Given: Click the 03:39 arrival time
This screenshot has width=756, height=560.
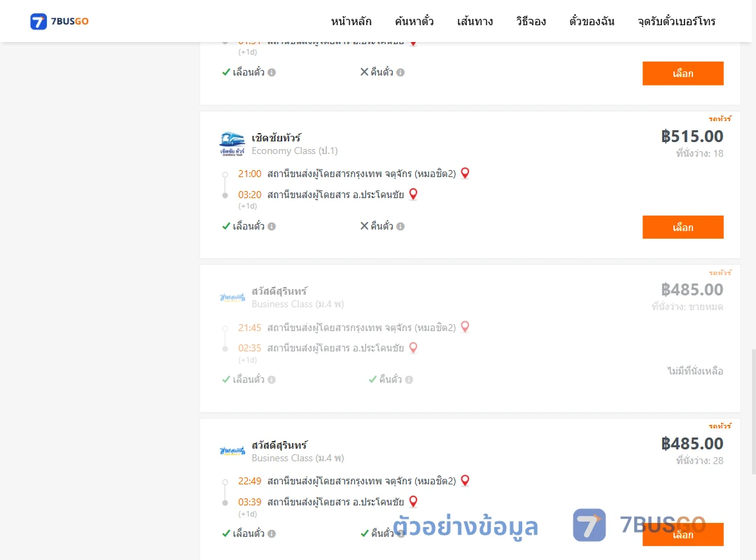Looking at the screenshot, I should tap(250, 502).
